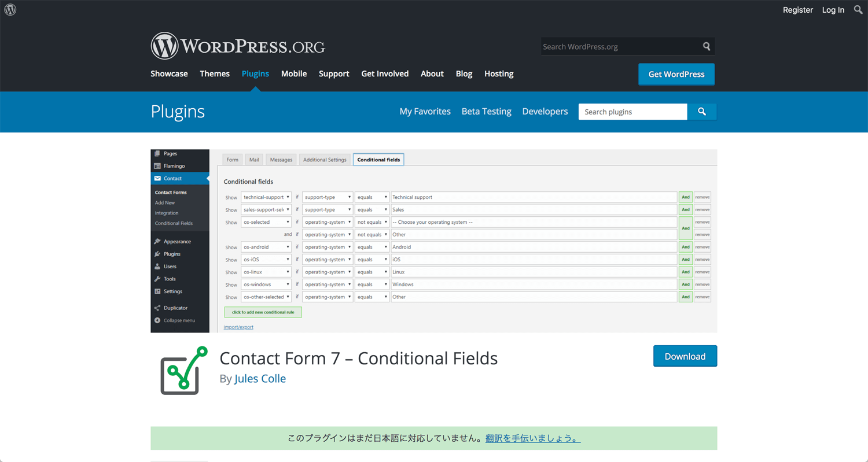Open the admin bar search magnifier
868x462 pixels.
point(858,10)
